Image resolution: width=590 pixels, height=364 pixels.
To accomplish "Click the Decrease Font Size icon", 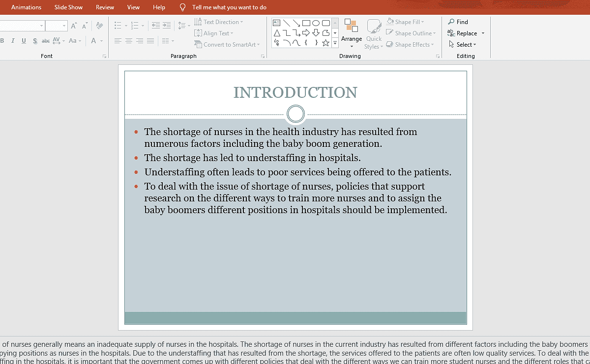I will [84, 26].
